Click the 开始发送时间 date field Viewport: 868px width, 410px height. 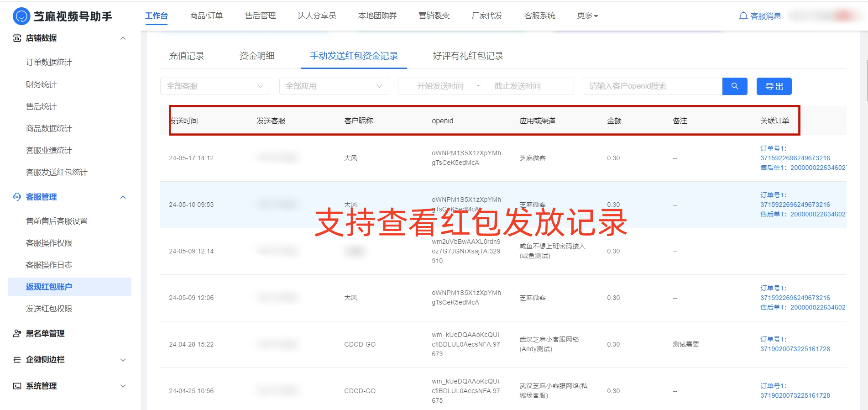point(440,86)
